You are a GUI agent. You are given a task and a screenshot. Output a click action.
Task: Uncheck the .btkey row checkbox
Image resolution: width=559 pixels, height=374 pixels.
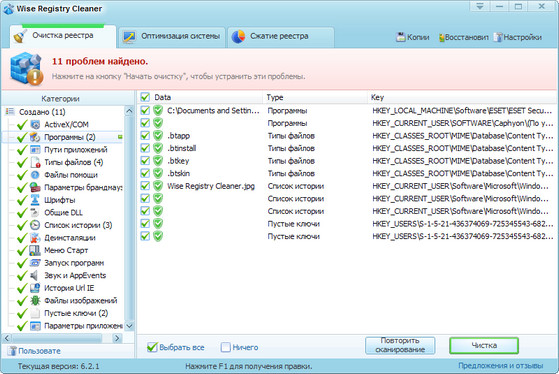point(145,160)
